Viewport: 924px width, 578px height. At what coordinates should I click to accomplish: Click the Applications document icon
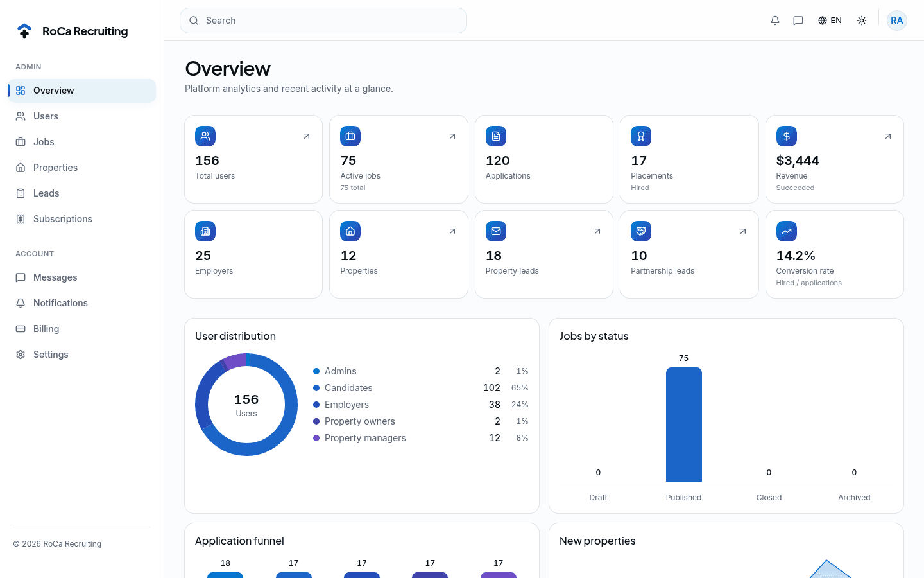click(496, 136)
